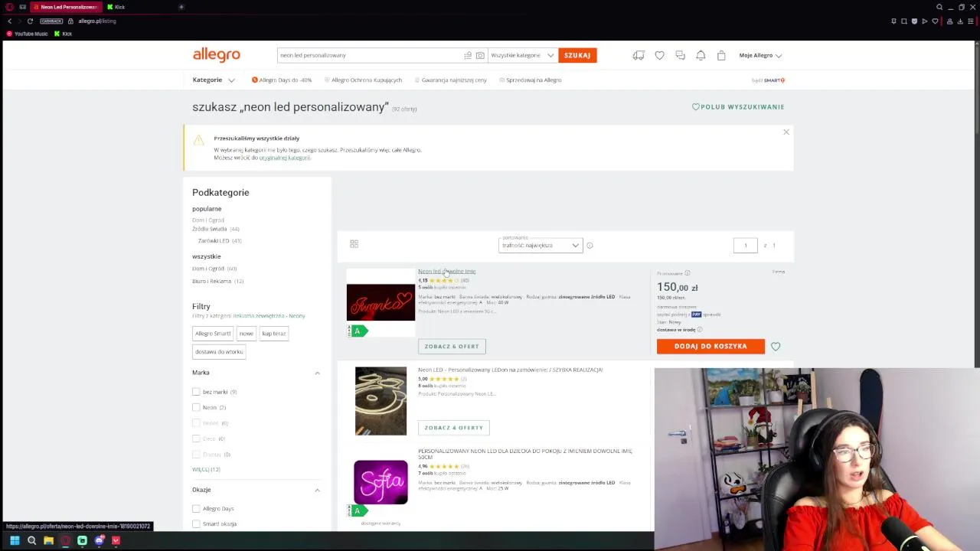Open notifications bell icon
The height and width of the screenshot is (551, 980).
[701, 55]
